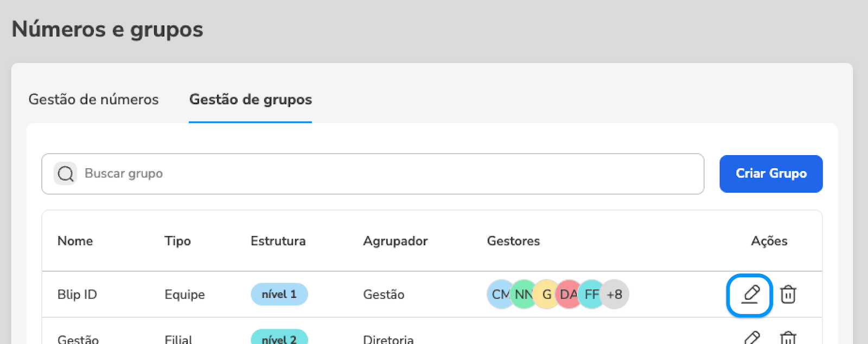Click trash icon in the Gestão row

coord(788,338)
